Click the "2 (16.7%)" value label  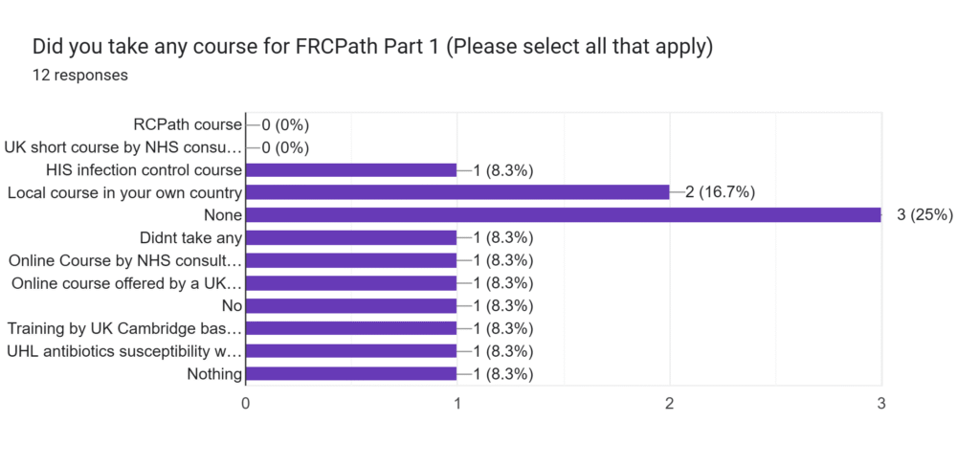[x=720, y=192]
